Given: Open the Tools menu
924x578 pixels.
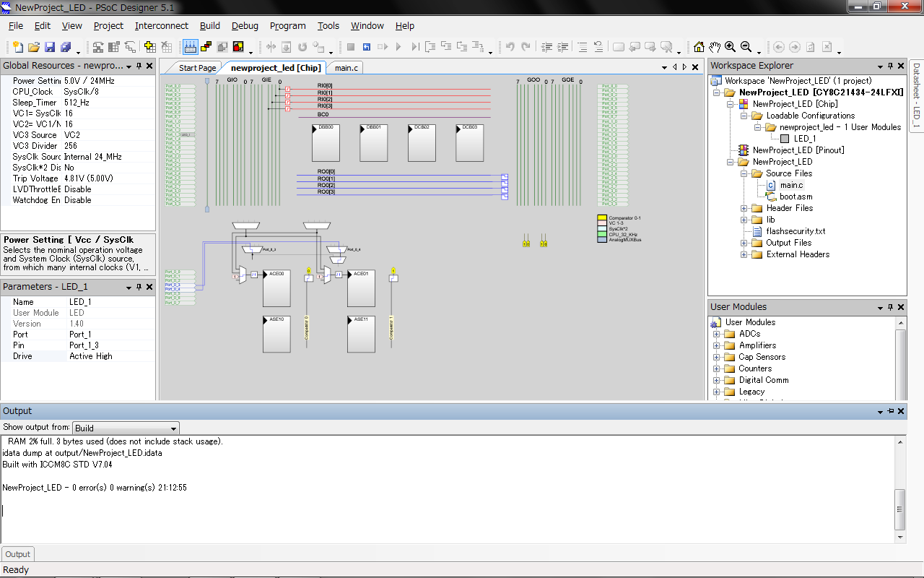Looking at the screenshot, I should click(x=328, y=25).
